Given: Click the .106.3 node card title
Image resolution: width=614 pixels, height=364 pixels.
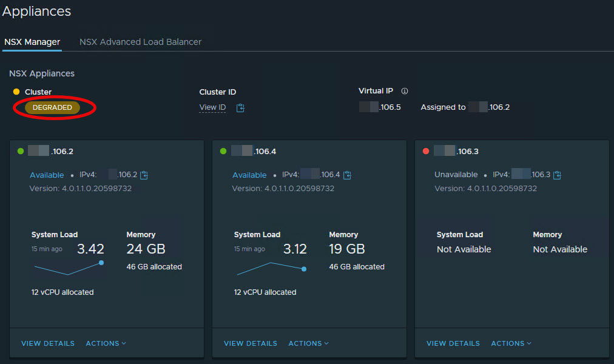Looking at the screenshot, I should [x=456, y=151].
